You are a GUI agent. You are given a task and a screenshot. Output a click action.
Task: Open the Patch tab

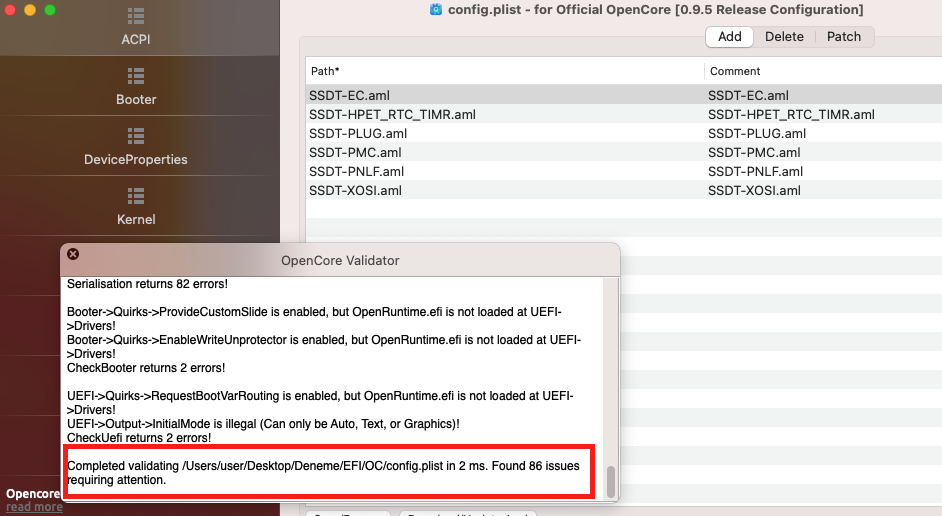coord(844,36)
